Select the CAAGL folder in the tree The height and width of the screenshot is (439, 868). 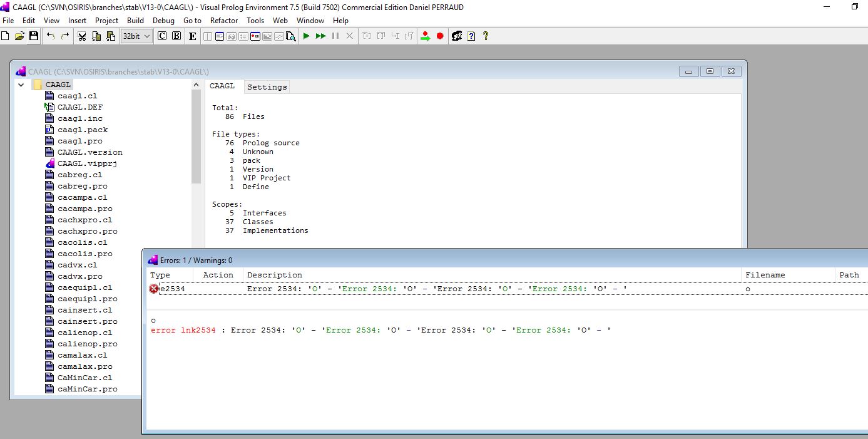click(58, 85)
